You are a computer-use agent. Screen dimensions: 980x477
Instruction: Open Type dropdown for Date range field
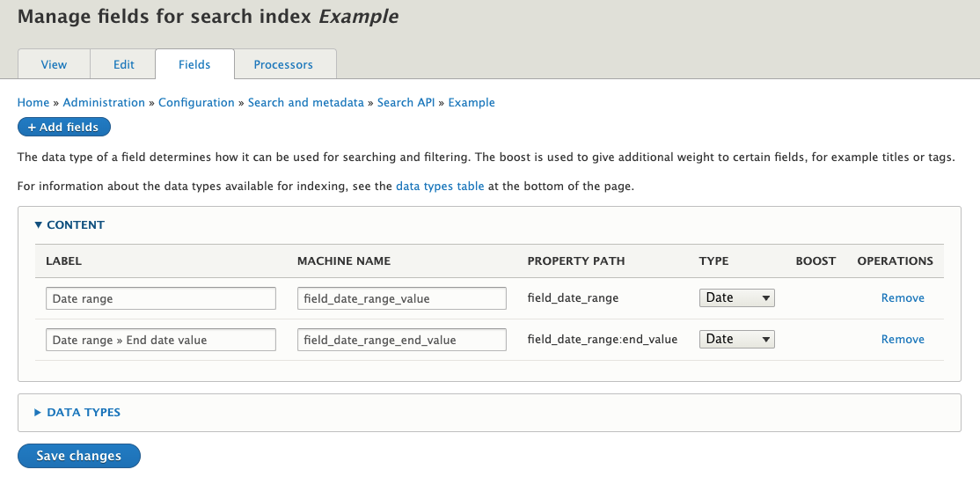point(737,297)
